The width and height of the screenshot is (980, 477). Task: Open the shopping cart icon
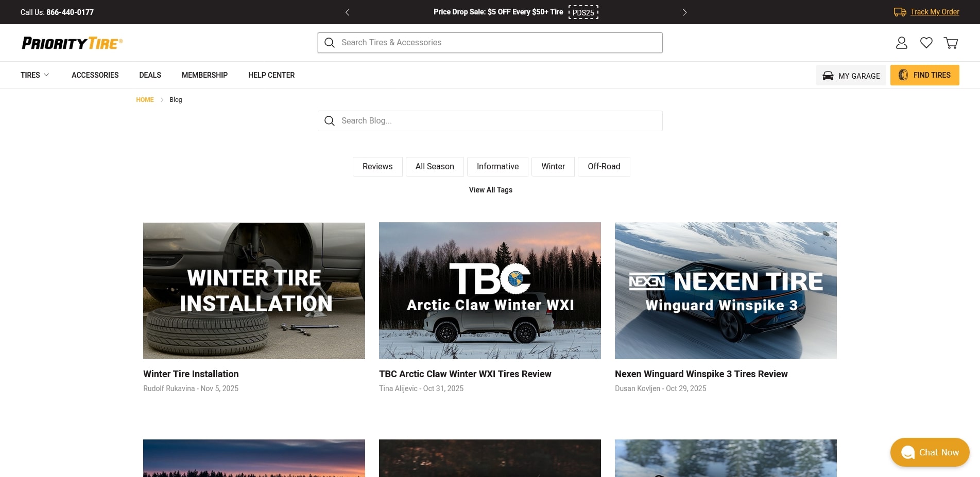[951, 43]
